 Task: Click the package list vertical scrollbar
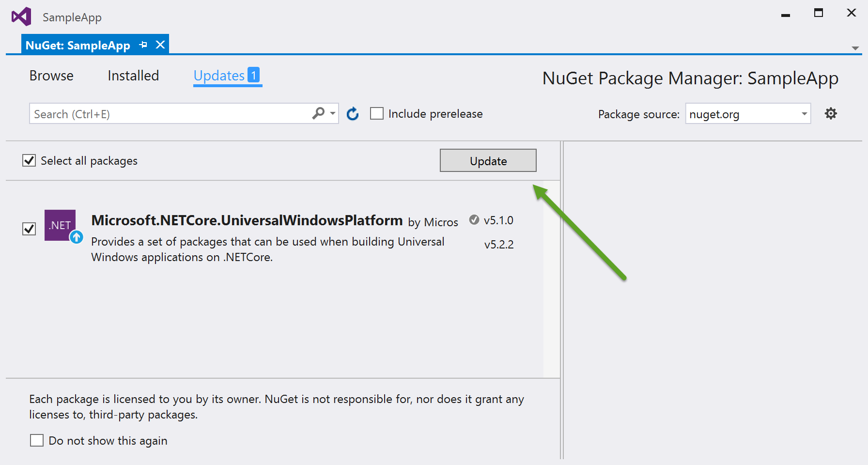pos(551,279)
